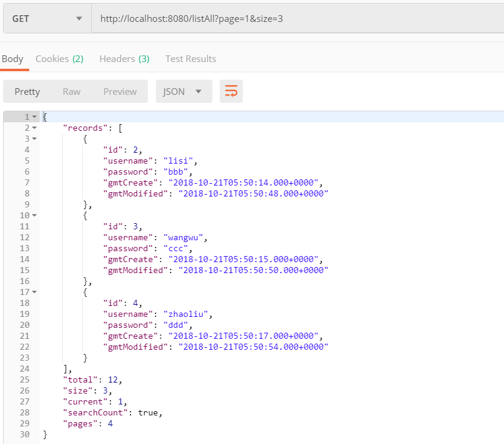Collapse the third record at line 17
This screenshot has height=444, width=504.
pyautogui.click(x=35, y=292)
